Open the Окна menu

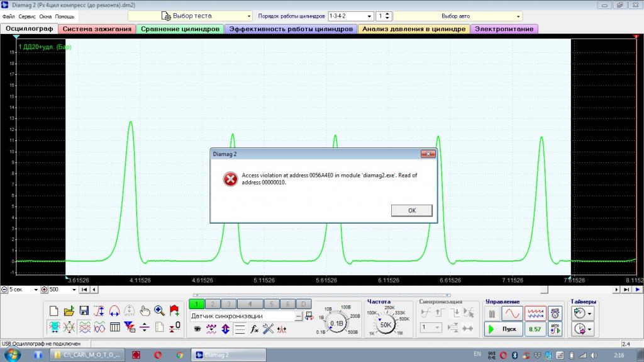coord(45,16)
